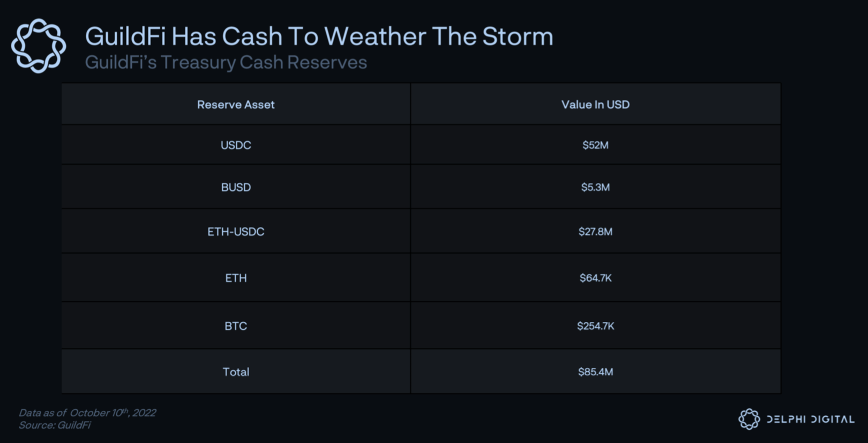
Task: Click the $52M value cell
Action: [595, 145]
